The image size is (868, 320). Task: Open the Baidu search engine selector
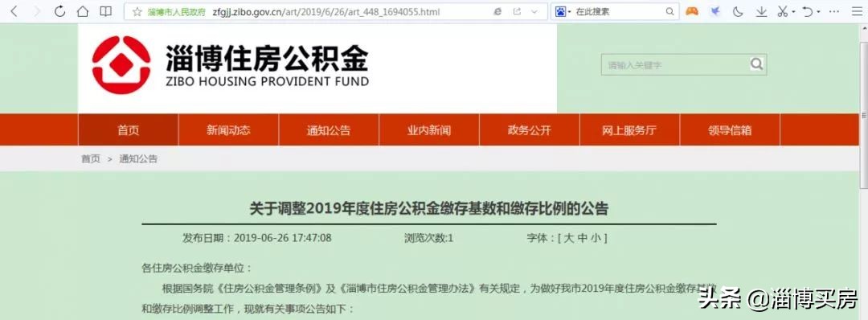[563, 11]
